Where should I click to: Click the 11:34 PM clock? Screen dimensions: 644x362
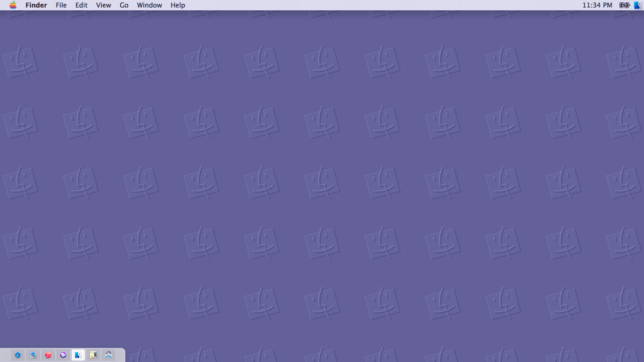click(597, 5)
